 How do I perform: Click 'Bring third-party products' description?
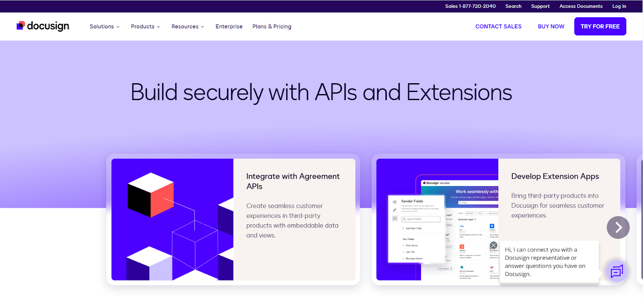(x=557, y=205)
